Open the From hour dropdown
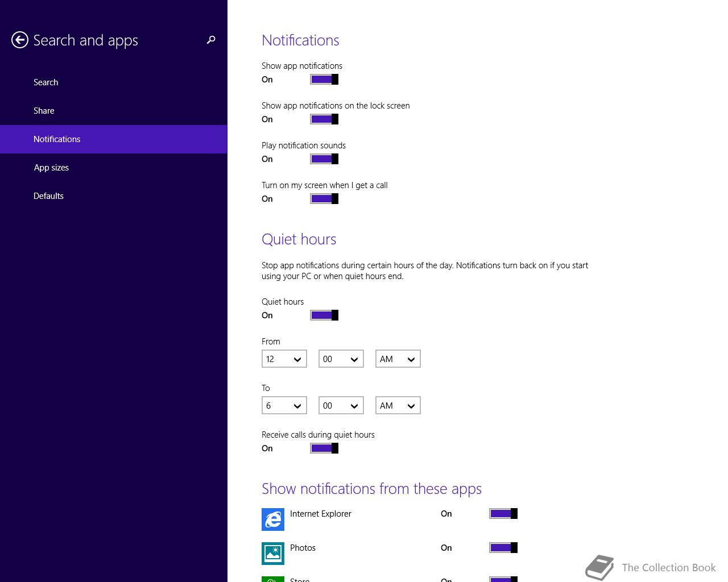This screenshot has height=582, width=728. coord(284,359)
